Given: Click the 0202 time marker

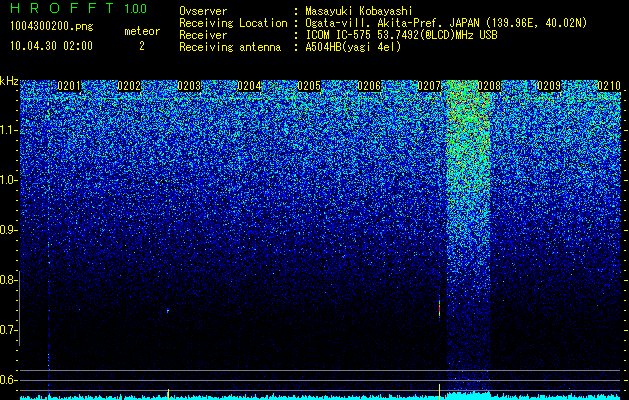Looking at the screenshot, I should click(129, 86).
